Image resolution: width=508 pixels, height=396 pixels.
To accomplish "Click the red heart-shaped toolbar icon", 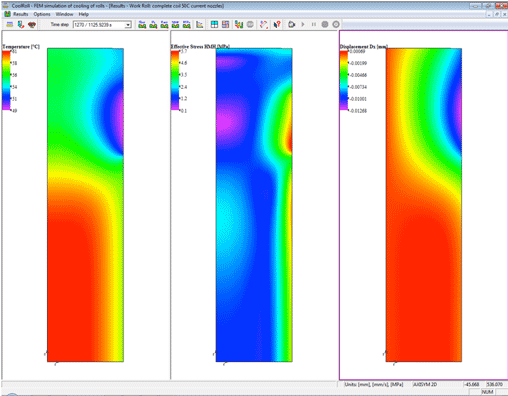I will pyautogui.click(x=32, y=24).
